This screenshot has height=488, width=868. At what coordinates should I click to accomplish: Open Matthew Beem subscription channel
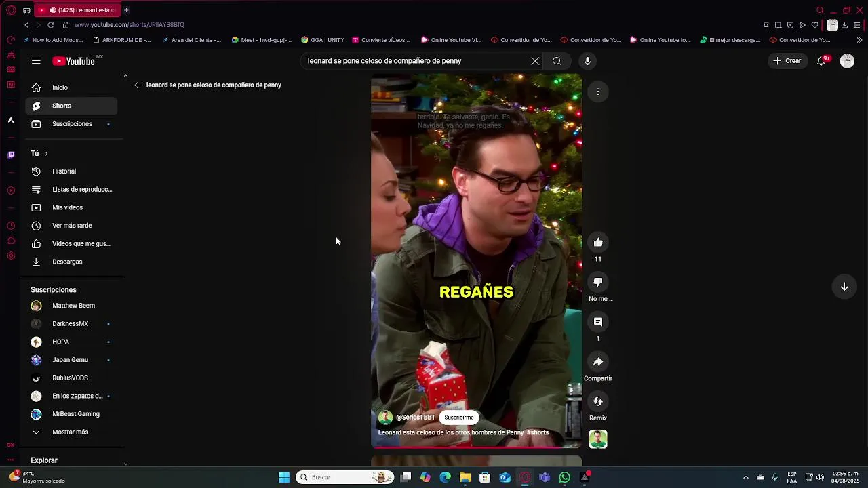click(x=71, y=306)
